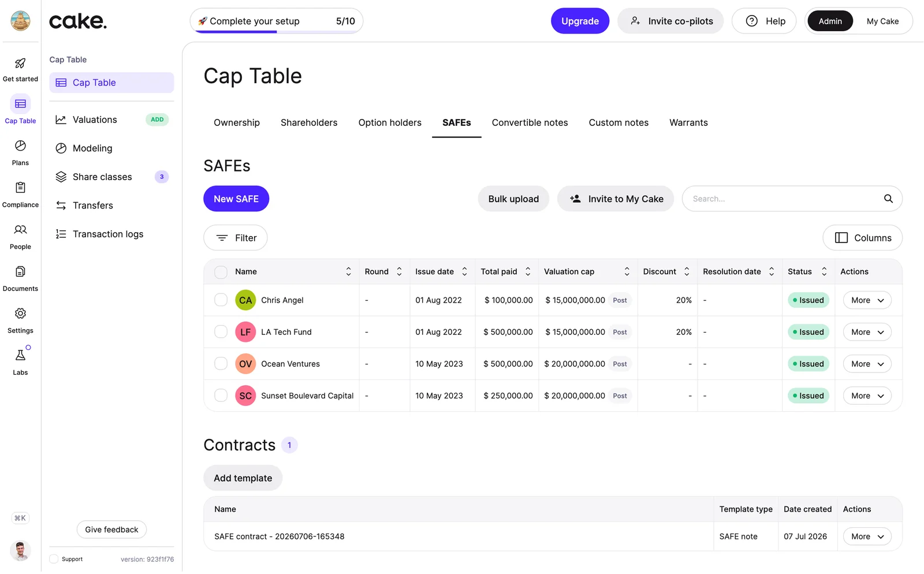The height and width of the screenshot is (574, 924).
Task: Open Share classes in sidebar
Action: [111, 177]
